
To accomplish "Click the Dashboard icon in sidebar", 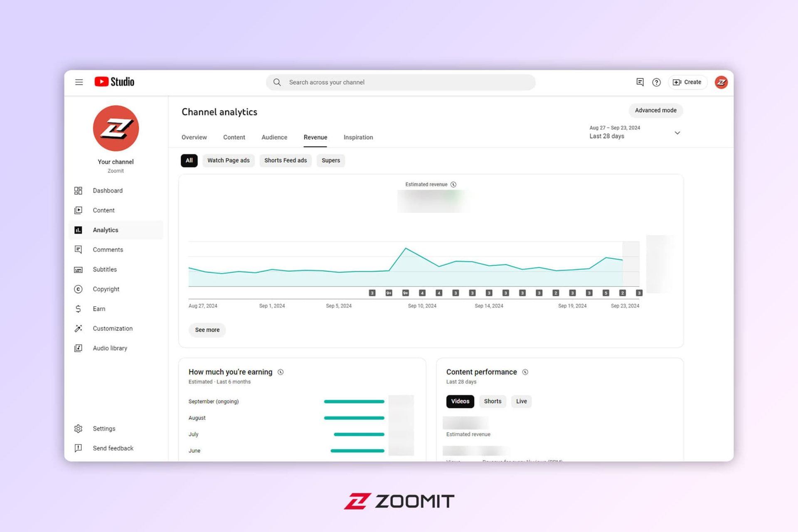I will pos(79,190).
